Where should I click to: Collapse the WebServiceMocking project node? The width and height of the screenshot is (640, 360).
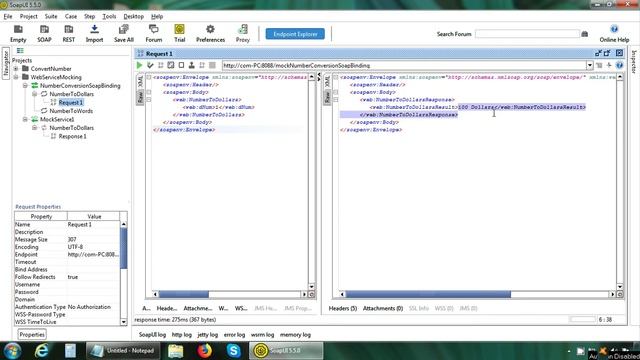click(x=16, y=77)
